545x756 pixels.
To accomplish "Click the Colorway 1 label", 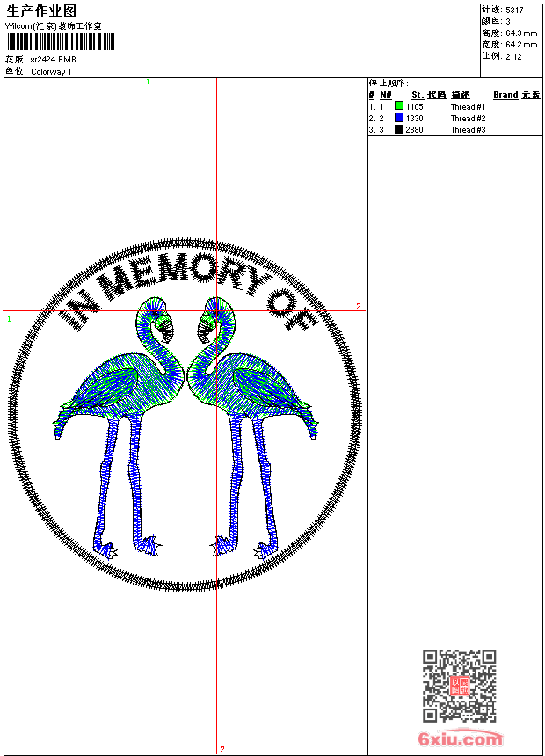I will tap(51, 72).
